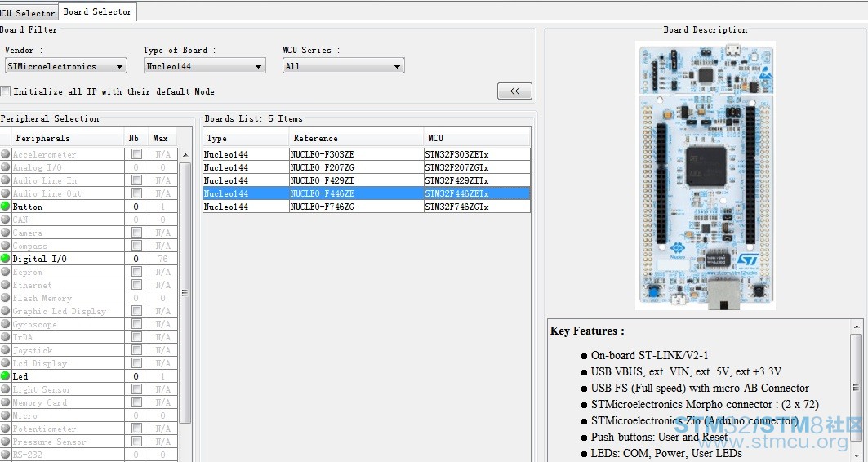Click the grey status dot beside Memory Card
Viewport: 868px width, 462px height.
[6, 402]
